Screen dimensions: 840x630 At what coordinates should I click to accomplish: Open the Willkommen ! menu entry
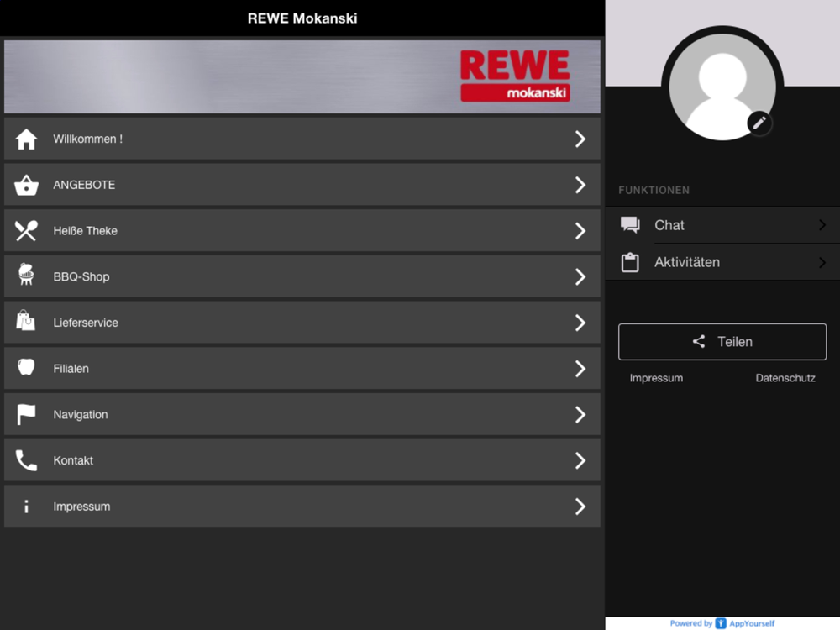click(302, 139)
